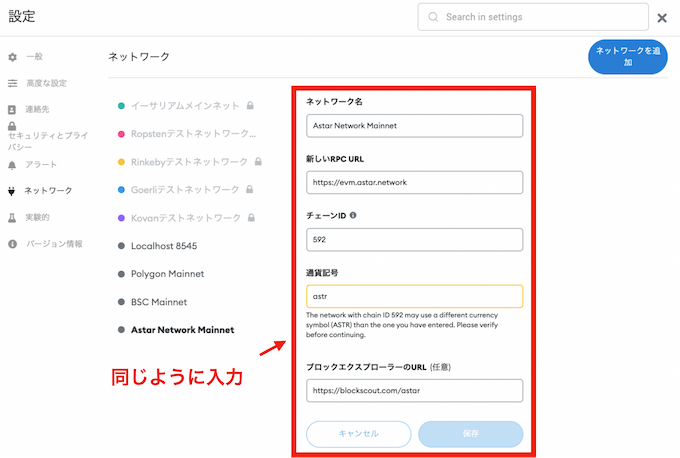Click the General settings gear icon
Viewport: 680px width, 458px height.
(13, 57)
